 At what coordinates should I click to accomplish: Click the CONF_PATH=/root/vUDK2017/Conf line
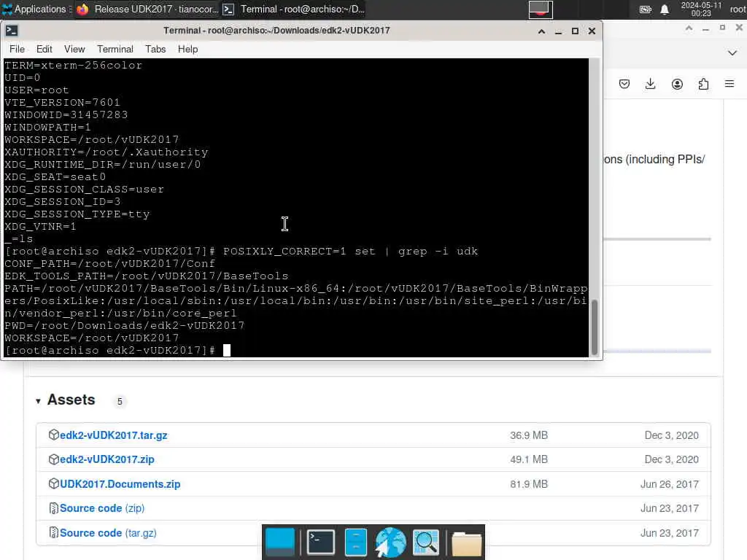(110, 264)
